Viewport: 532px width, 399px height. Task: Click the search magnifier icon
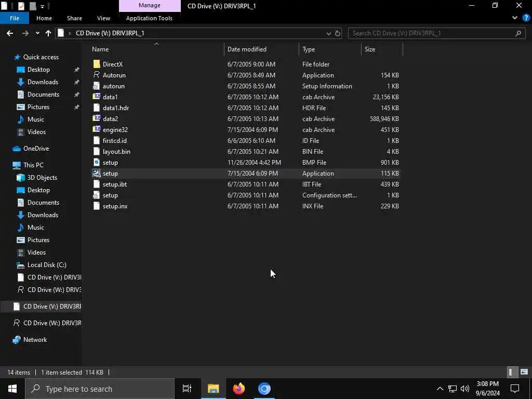(x=518, y=33)
